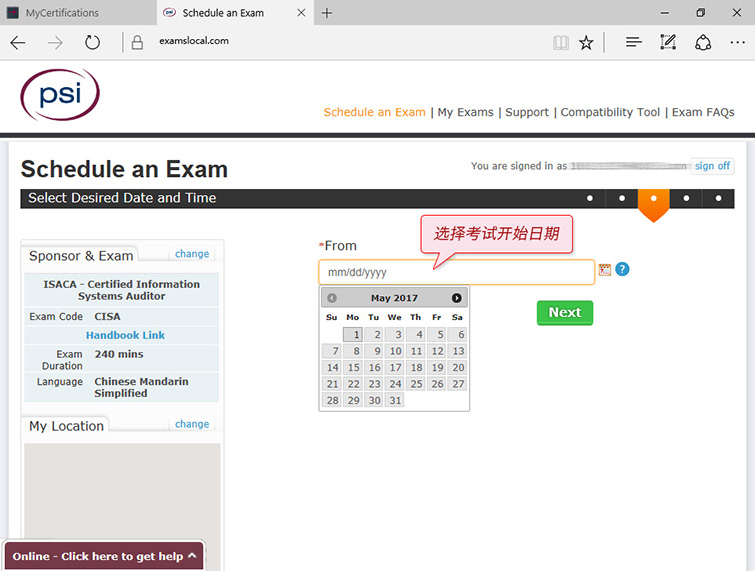
Task: Go to previous month in calendar
Action: click(x=332, y=298)
